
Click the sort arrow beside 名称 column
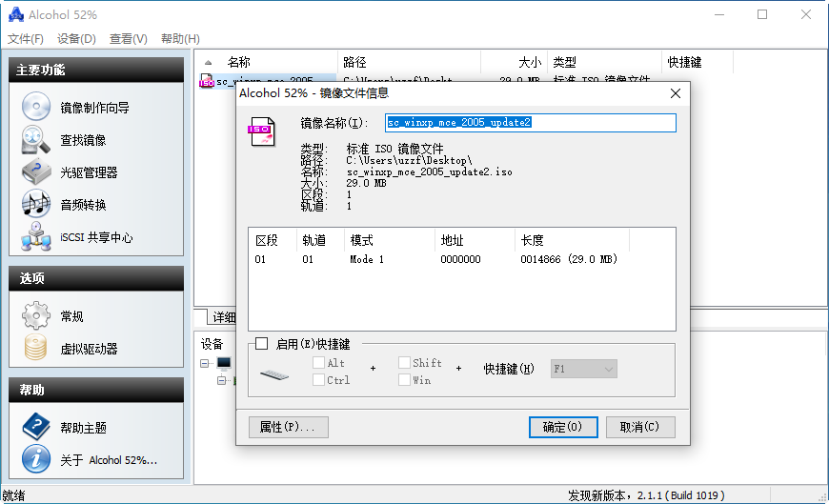coord(209,63)
